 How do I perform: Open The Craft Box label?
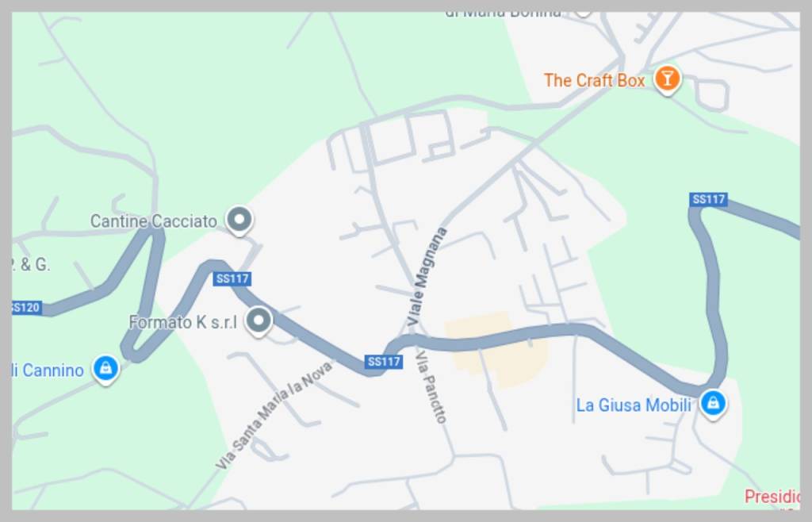(x=594, y=80)
